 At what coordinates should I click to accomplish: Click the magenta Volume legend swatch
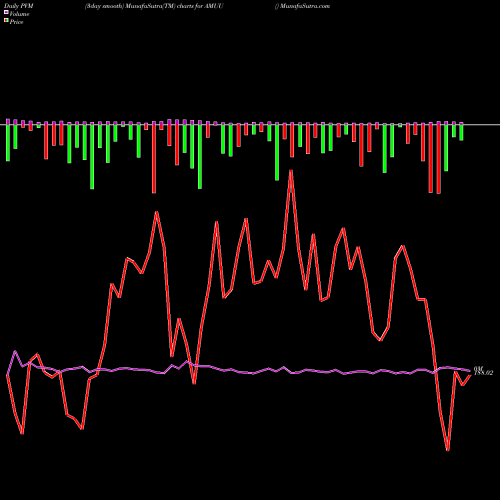click(6, 12)
